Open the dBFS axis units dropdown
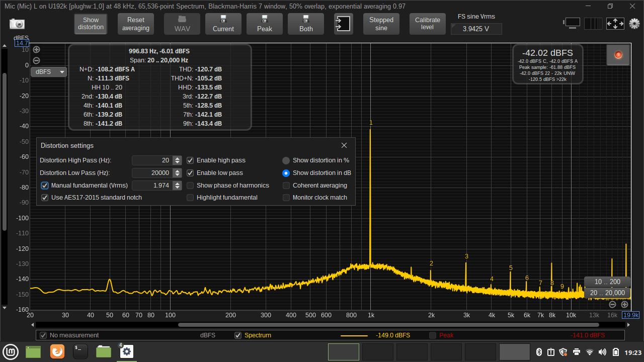This screenshot has width=644, height=362. 49,72
